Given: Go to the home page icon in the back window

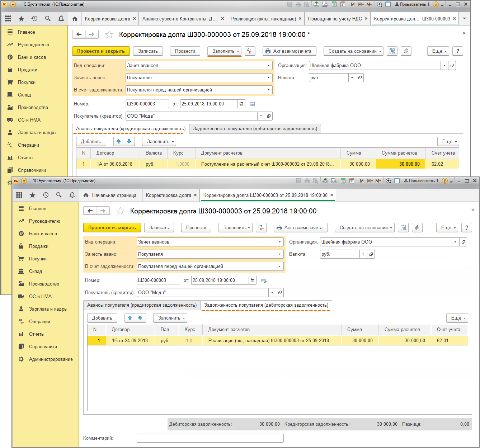Looking at the screenshot, I should [x=75, y=19].
